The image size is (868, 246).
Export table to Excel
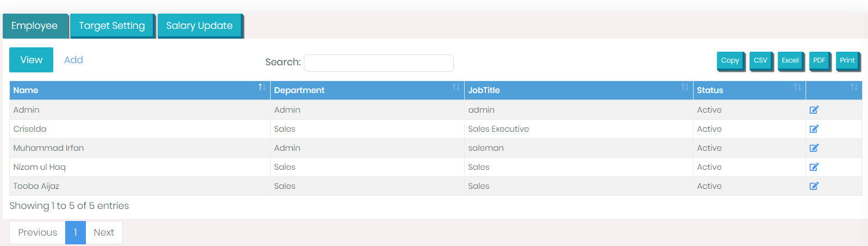click(x=790, y=60)
